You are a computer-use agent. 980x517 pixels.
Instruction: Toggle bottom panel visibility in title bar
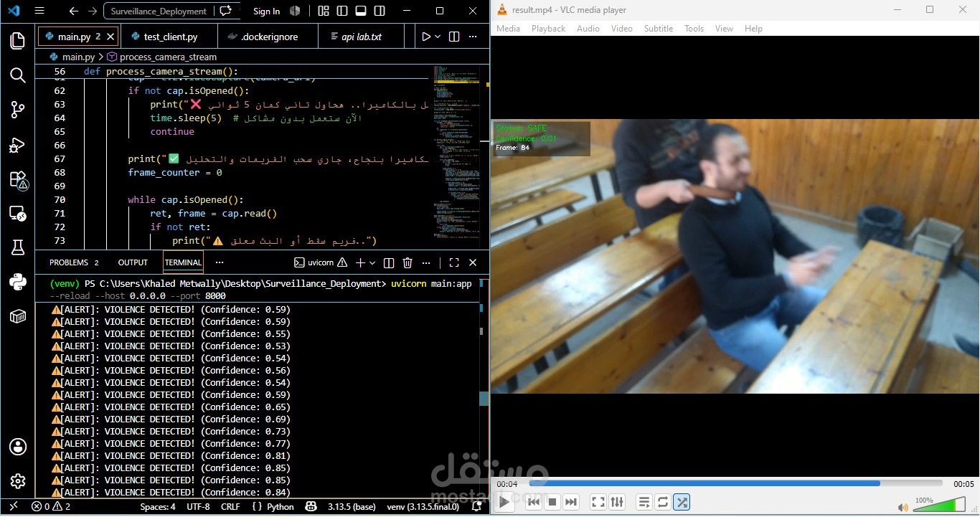pos(361,11)
